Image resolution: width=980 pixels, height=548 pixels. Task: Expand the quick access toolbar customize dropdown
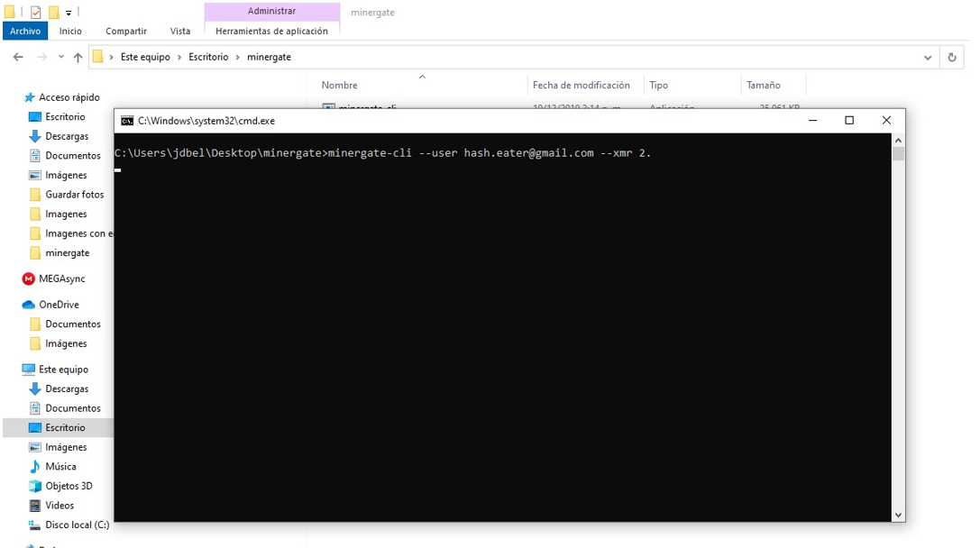pos(69,13)
